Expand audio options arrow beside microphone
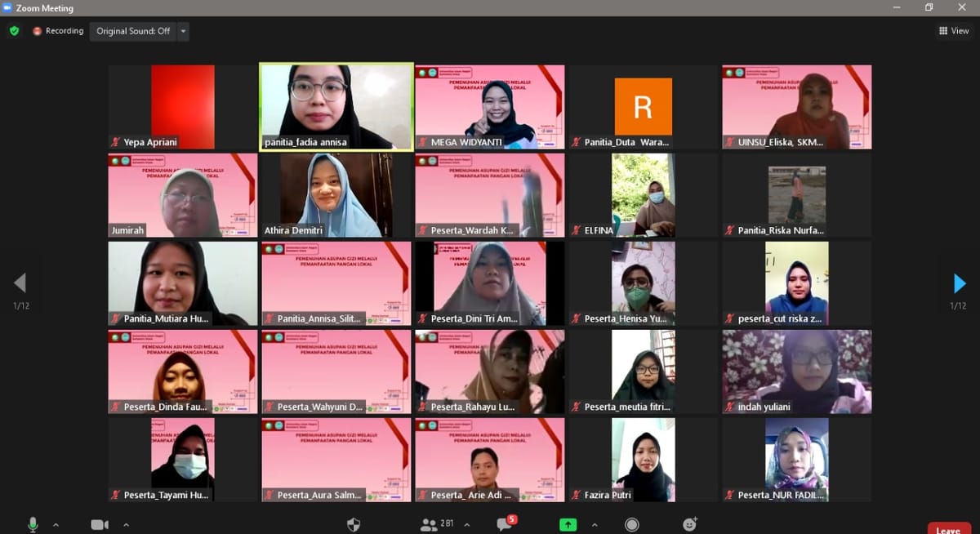 pyautogui.click(x=56, y=524)
